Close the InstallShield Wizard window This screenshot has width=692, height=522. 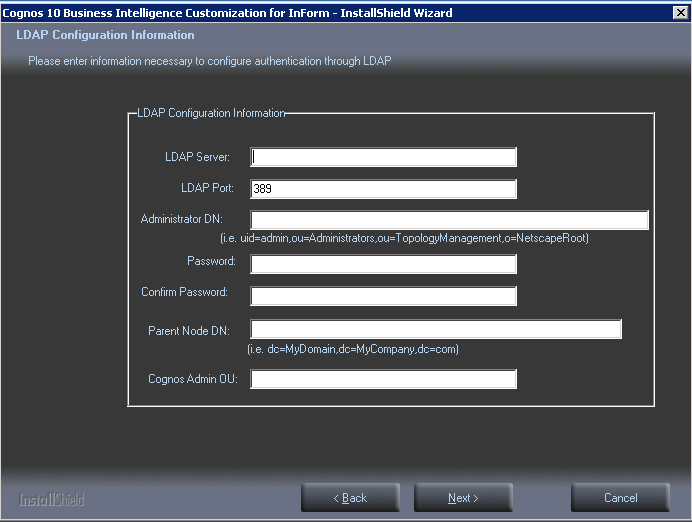[681, 13]
